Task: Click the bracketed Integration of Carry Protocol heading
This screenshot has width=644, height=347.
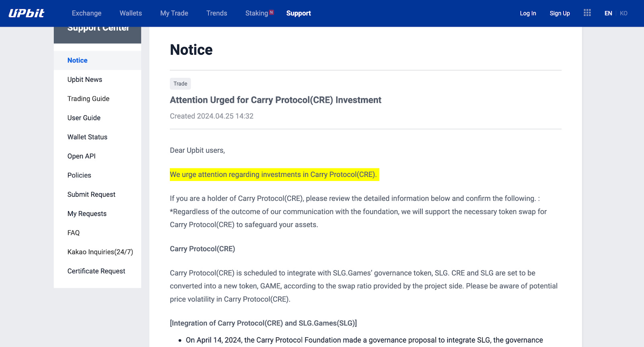Action: [x=263, y=323]
